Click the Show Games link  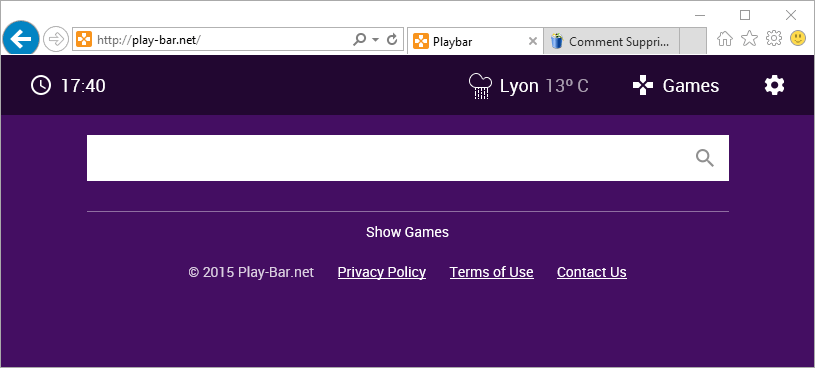pyautogui.click(x=408, y=232)
